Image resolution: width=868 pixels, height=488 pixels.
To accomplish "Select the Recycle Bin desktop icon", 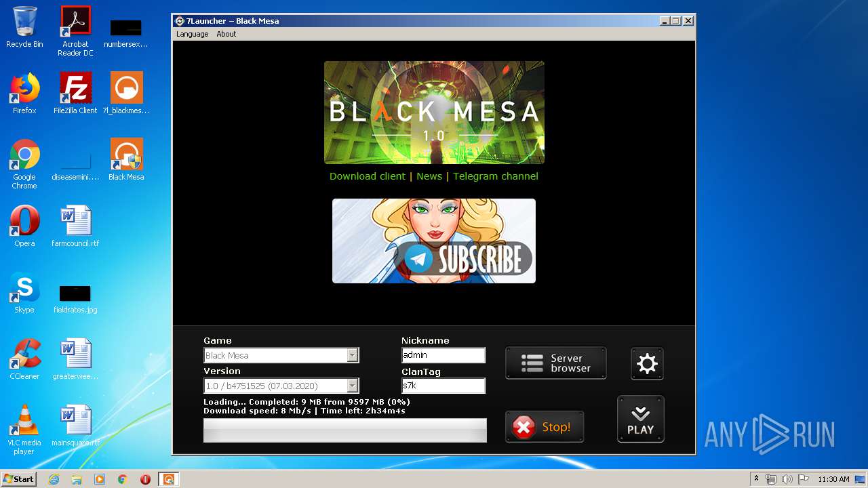I will pos(24,27).
